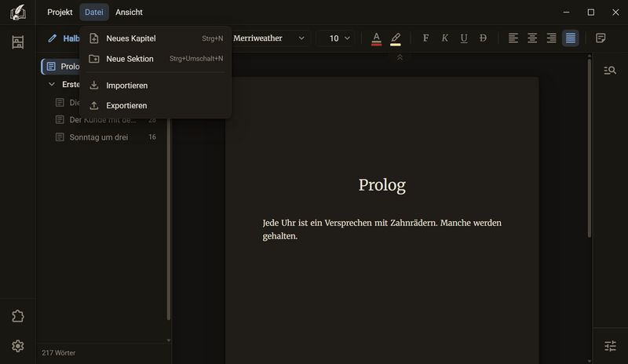Click the Sonntag um drei document icon
The image size is (628, 364).
(60, 137)
